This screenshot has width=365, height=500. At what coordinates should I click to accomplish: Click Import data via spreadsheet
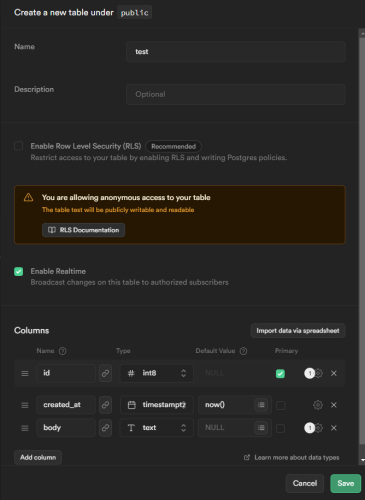[298, 331]
